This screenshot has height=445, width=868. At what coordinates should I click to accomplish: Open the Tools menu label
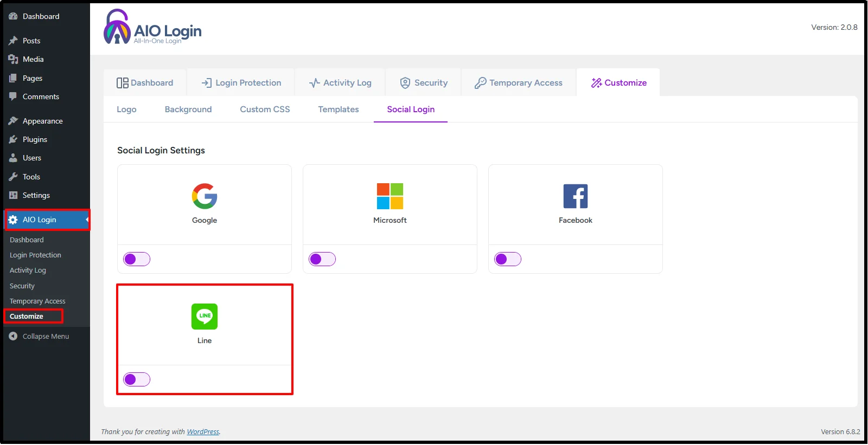[x=31, y=177]
